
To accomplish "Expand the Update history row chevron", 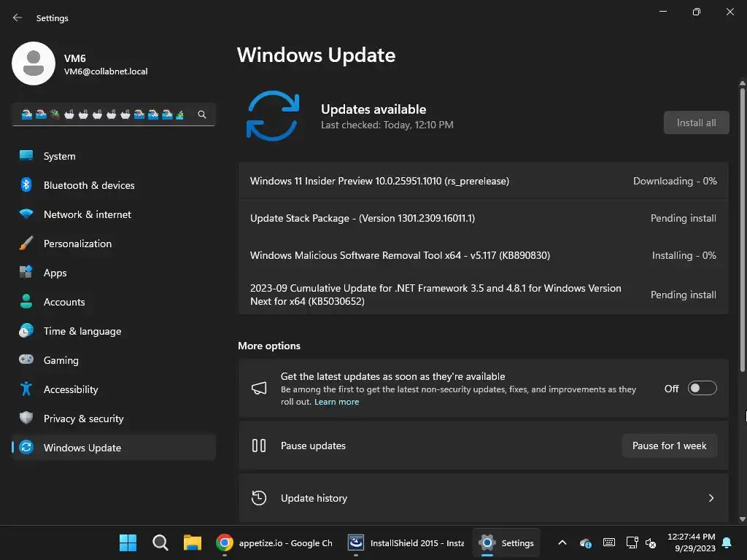I will (711, 497).
